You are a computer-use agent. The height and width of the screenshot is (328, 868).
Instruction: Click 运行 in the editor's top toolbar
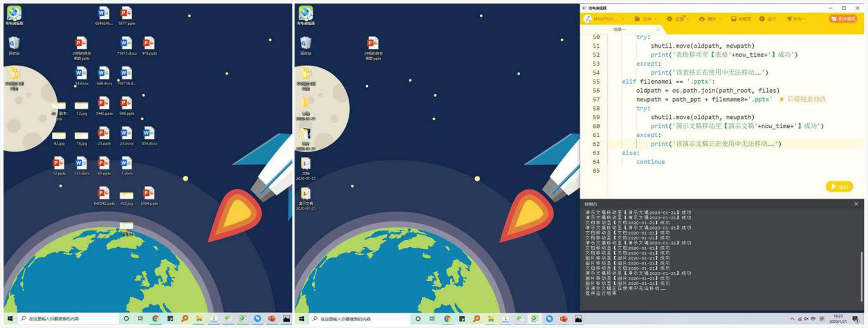pyautogui.click(x=768, y=19)
